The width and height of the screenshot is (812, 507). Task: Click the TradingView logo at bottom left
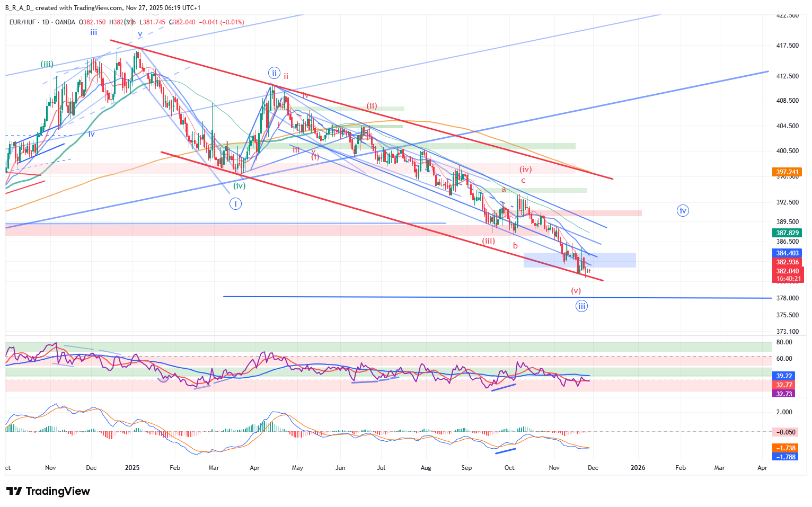click(48, 491)
